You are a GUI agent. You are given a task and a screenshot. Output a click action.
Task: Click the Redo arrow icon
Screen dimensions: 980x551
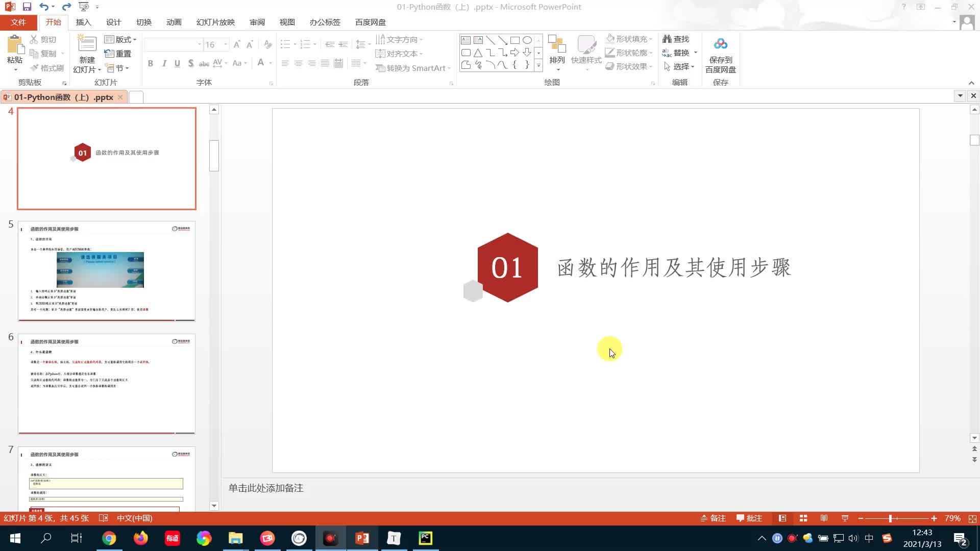pos(66,7)
